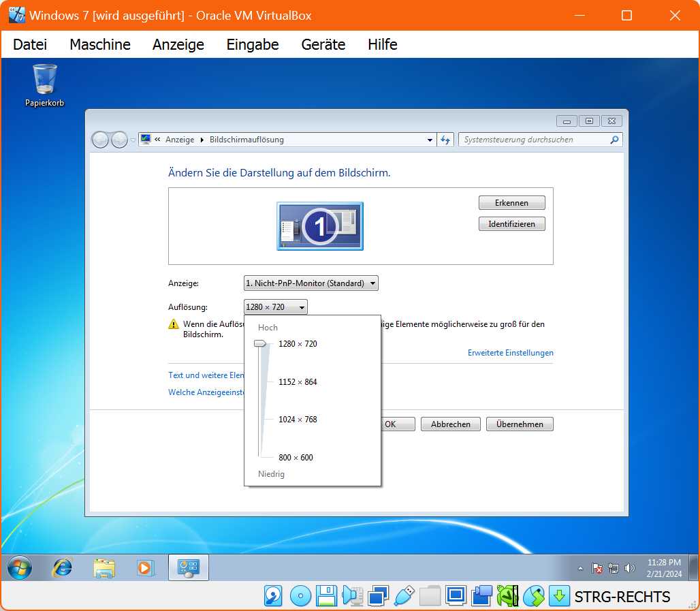The height and width of the screenshot is (611, 700).
Task: Click the Abbrechen button
Action: pos(451,424)
